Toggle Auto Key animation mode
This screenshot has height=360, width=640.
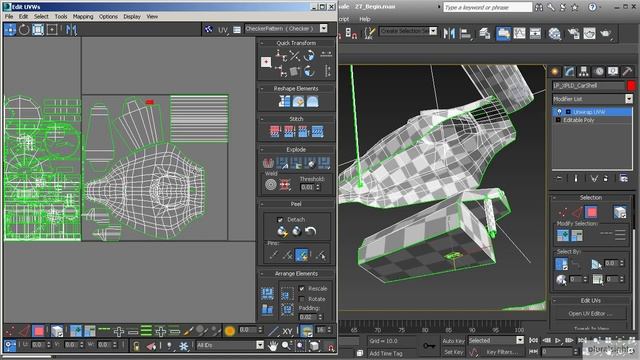click(x=453, y=341)
